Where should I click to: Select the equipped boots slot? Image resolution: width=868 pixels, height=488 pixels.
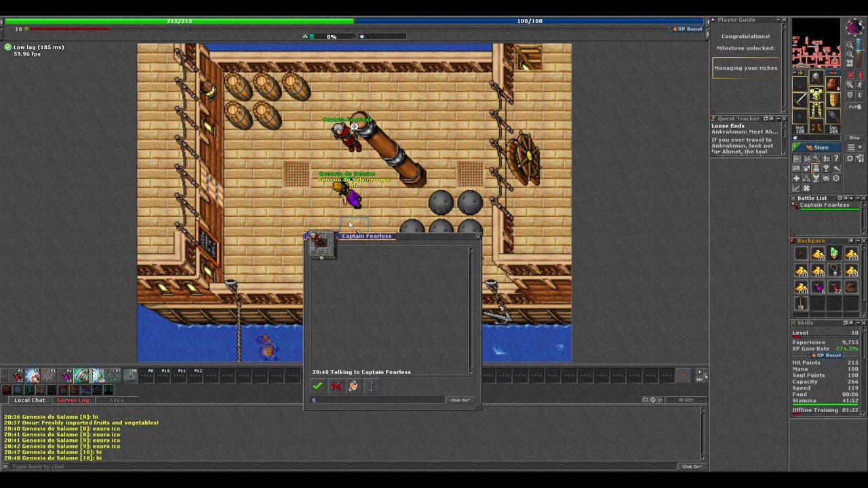(816, 127)
